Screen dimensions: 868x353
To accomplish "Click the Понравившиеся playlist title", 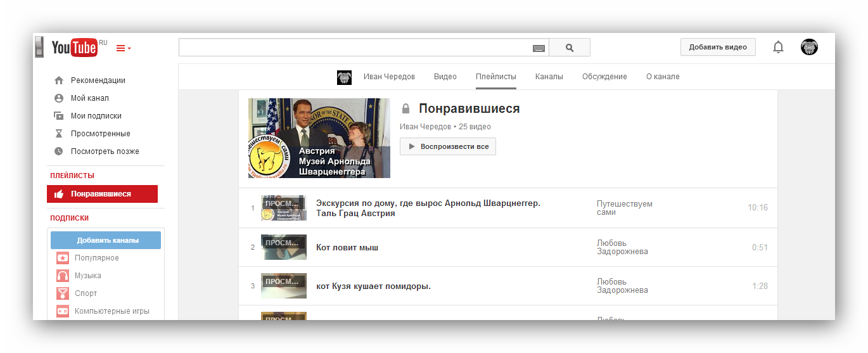I will click(x=469, y=109).
